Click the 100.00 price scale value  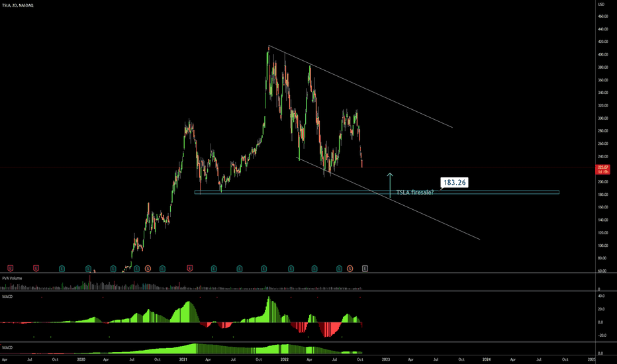coord(603,246)
